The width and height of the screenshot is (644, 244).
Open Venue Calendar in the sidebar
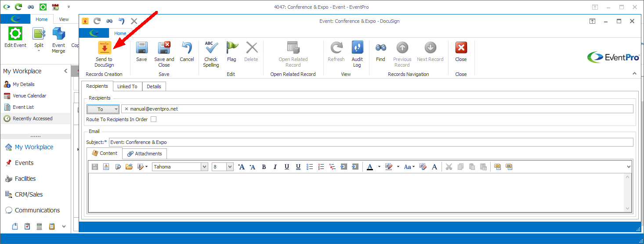tap(29, 96)
